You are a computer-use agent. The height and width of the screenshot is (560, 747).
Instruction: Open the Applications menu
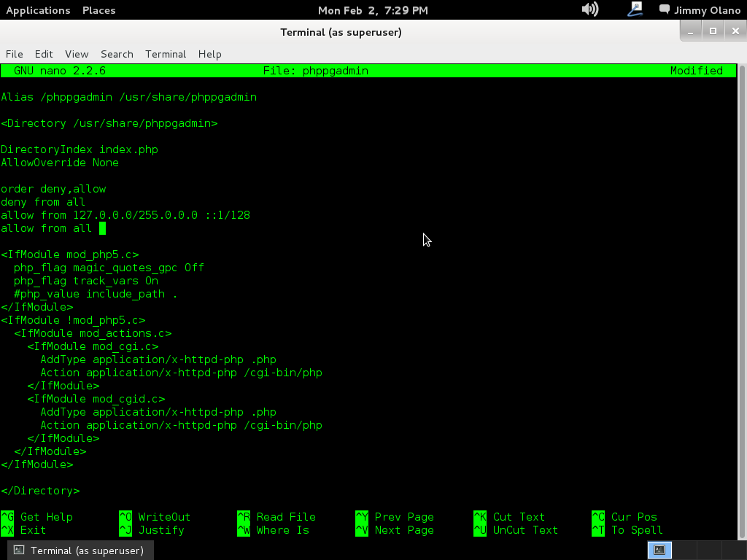coord(38,10)
